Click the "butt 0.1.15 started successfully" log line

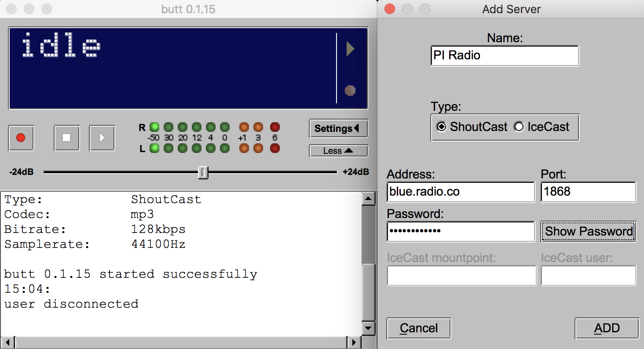point(131,274)
